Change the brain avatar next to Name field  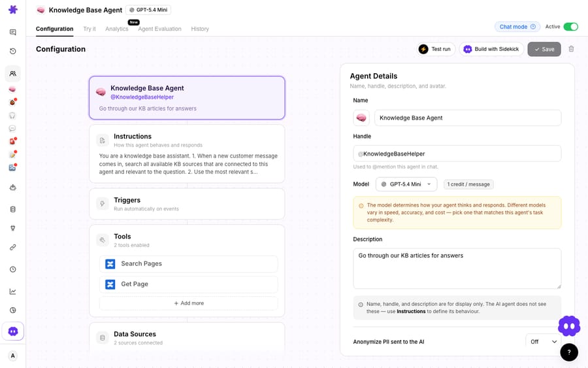point(361,118)
